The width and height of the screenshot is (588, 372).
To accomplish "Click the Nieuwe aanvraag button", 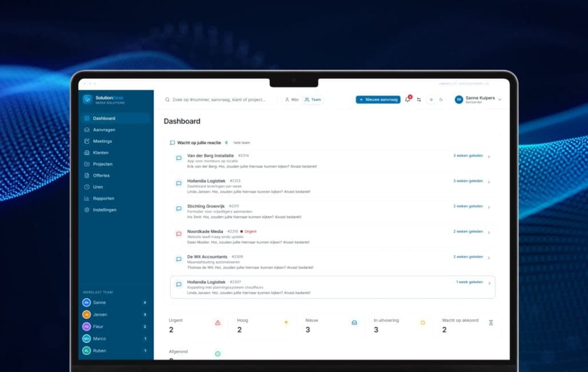I will click(378, 99).
